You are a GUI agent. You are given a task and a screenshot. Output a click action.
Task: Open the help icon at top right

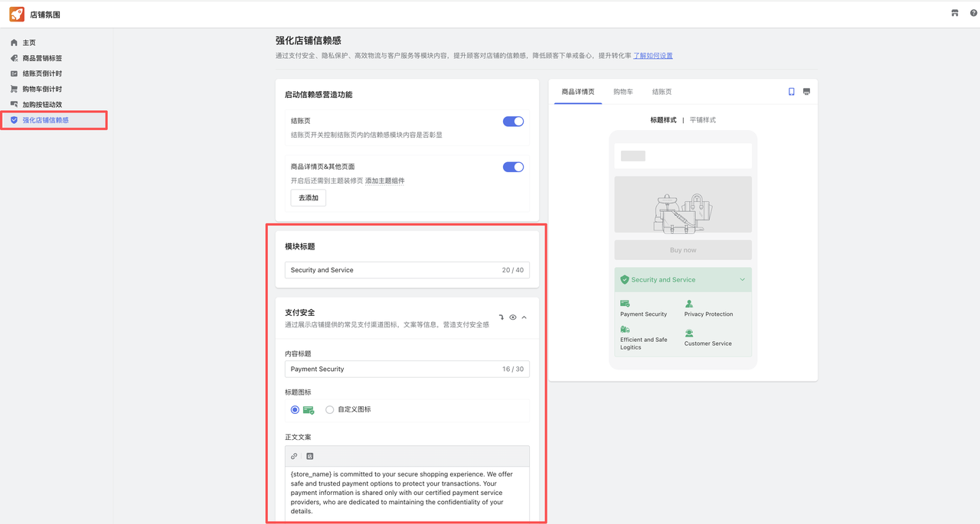click(x=973, y=12)
